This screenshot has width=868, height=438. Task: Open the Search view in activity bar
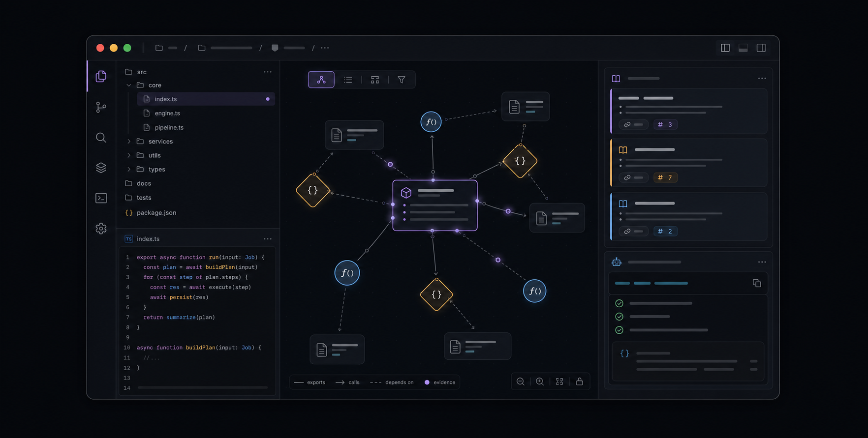[101, 138]
